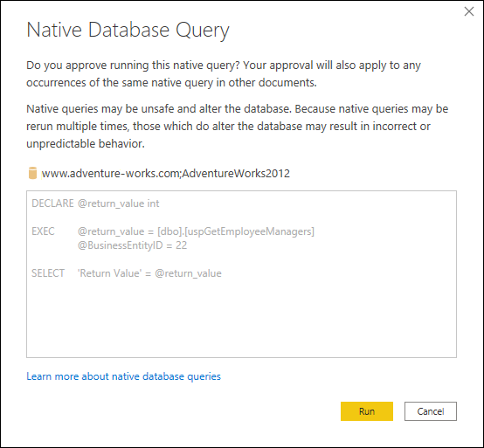
Task: Click the 'DECLARE @return_value int' query line
Action: 95,203
